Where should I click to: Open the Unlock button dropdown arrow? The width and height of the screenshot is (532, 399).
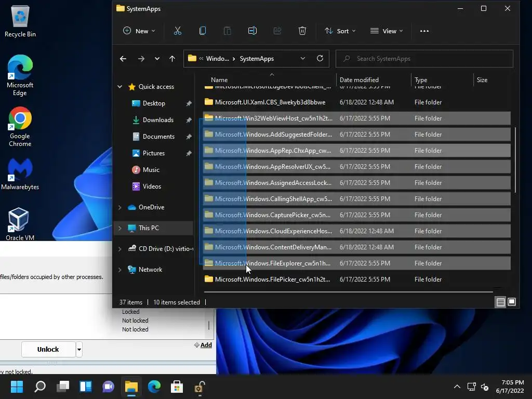[79, 349]
